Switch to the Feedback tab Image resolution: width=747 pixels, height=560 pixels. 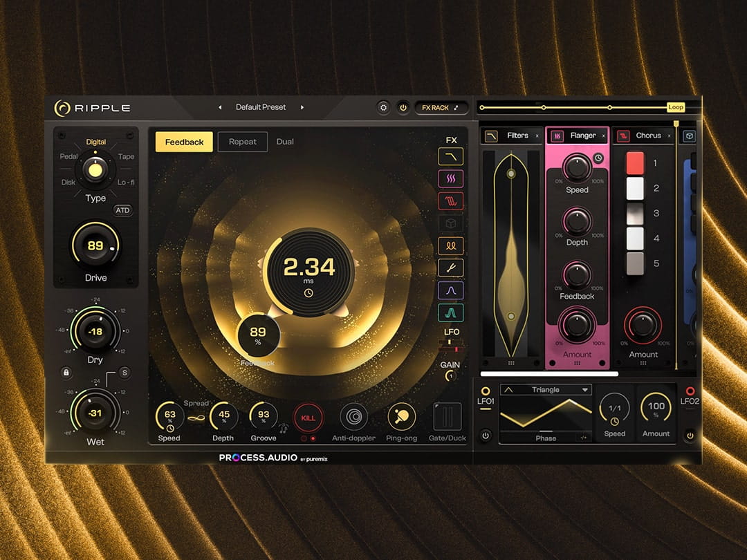coord(184,142)
